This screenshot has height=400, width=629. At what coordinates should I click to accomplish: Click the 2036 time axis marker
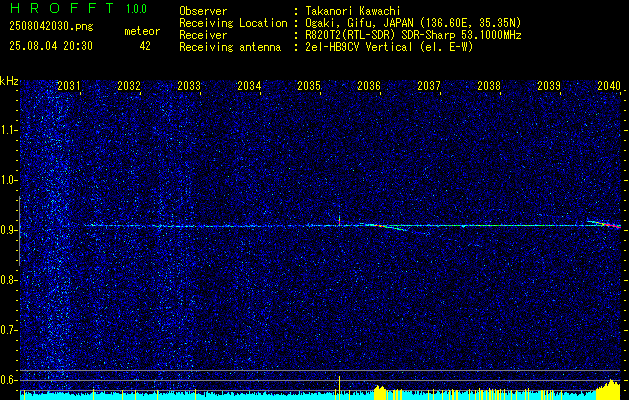tap(369, 85)
